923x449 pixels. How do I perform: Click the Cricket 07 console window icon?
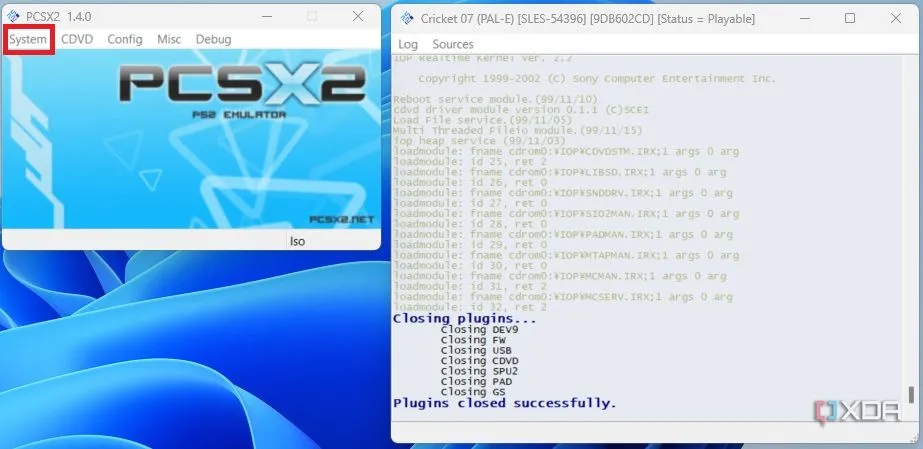click(x=407, y=19)
